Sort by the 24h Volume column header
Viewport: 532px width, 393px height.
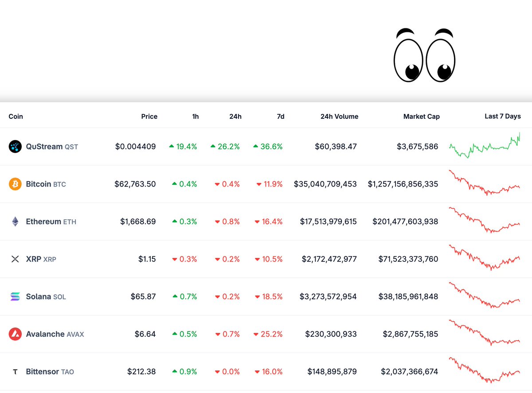click(339, 117)
